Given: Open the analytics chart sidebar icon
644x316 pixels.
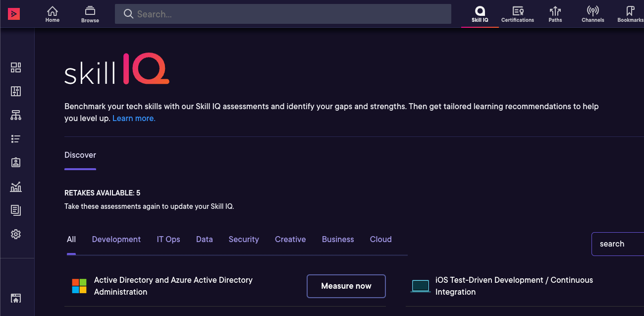Looking at the screenshot, I should coord(16,187).
